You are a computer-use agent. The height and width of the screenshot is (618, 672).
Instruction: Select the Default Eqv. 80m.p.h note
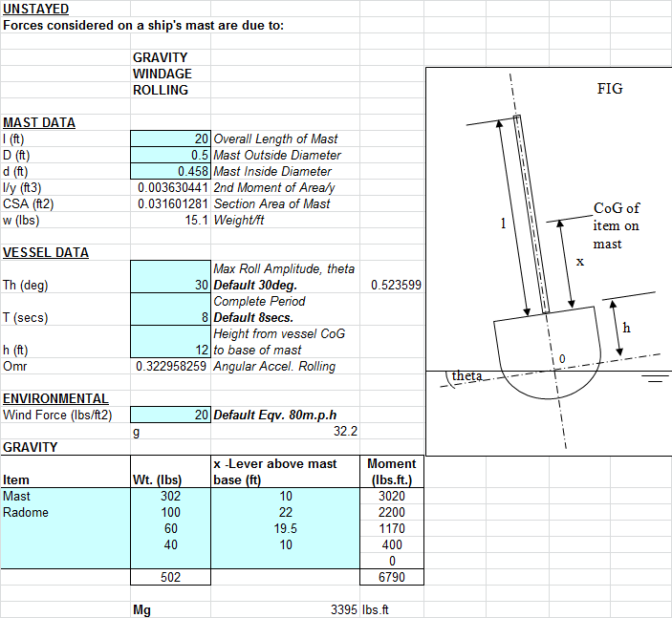pos(275,415)
